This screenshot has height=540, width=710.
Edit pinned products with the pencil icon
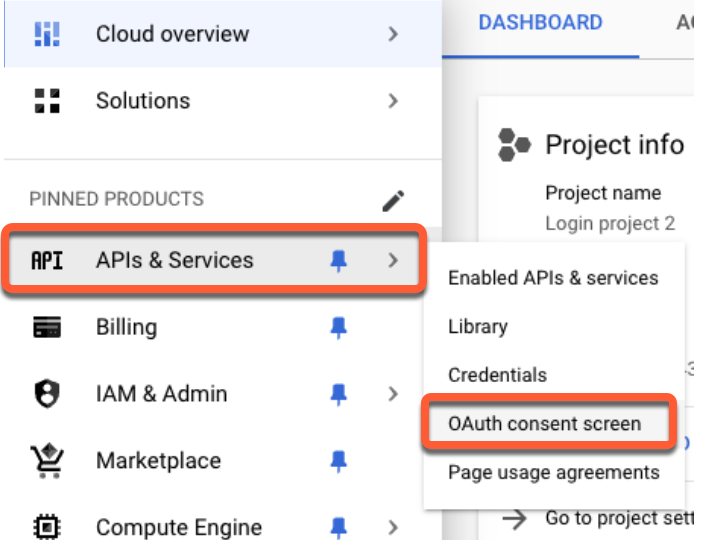(x=394, y=200)
